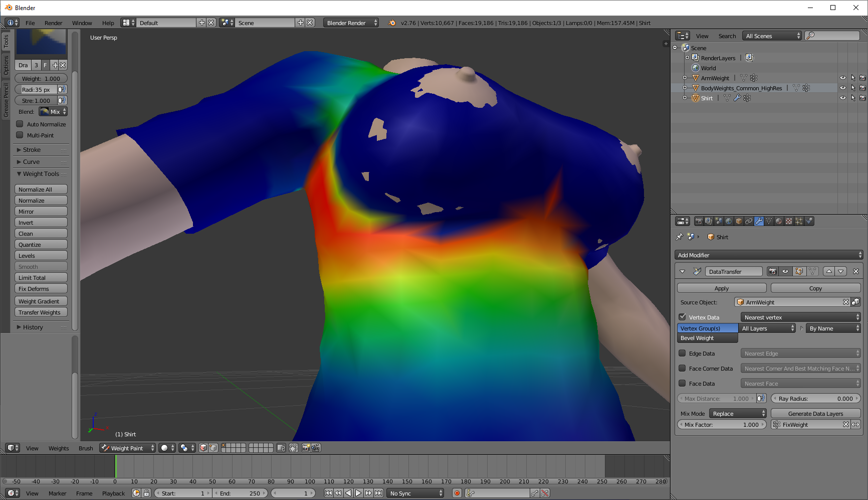This screenshot has height=500, width=868.
Task: Toggle DataTransfer modifier viewport display eye
Action: pyautogui.click(x=786, y=271)
